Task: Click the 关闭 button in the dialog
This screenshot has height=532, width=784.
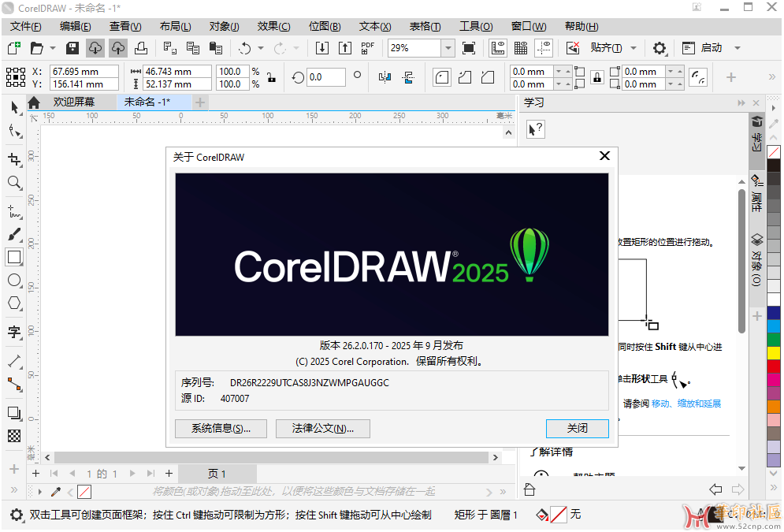Action: [577, 428]
